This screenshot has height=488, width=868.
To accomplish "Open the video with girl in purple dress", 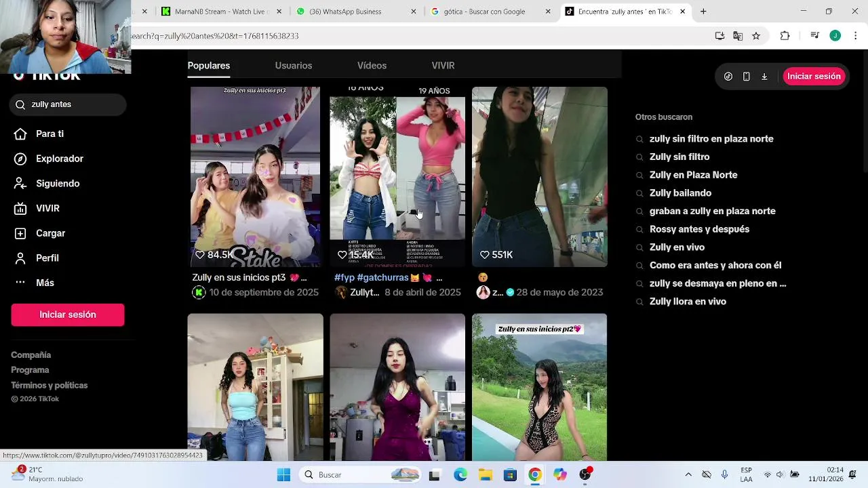I will [397, 387].
